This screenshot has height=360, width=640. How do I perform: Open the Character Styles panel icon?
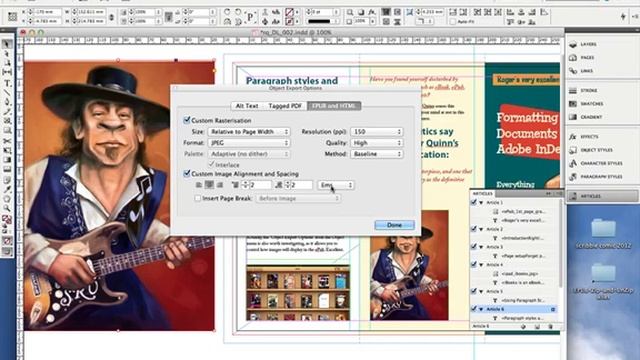click(573, 163)
